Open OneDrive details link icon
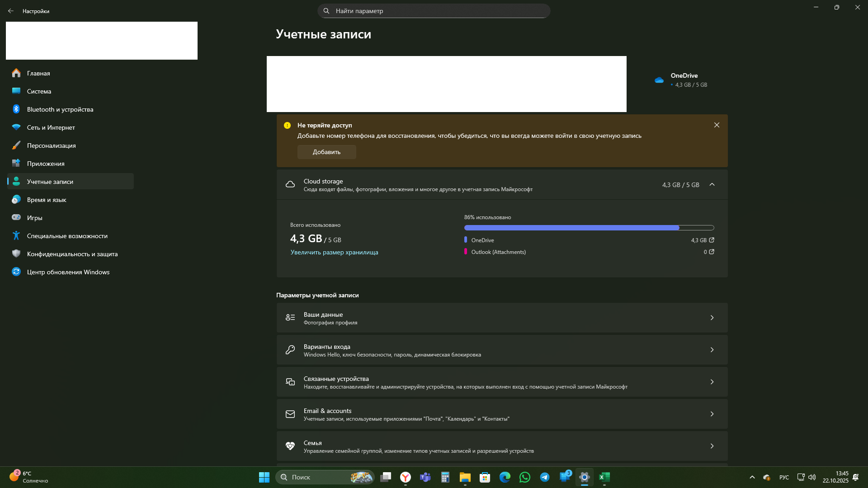Image resolution: width=868 pixels, height=488 pixels. (712, 240)
